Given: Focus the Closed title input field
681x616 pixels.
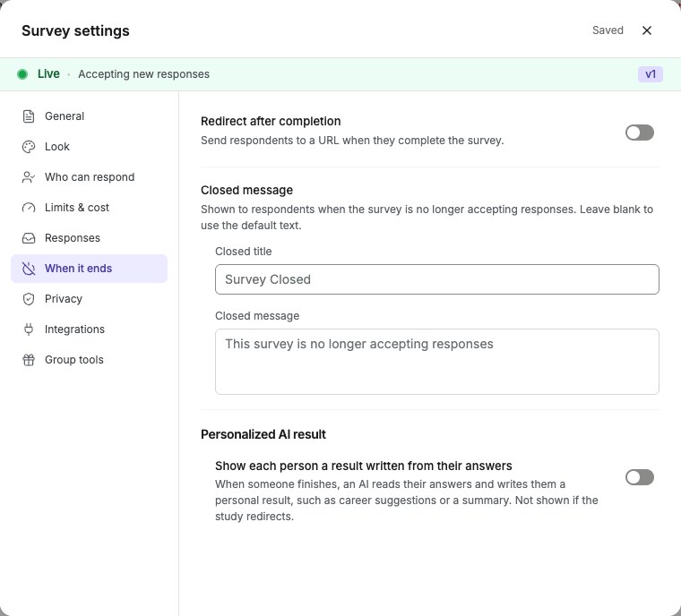Looking at the screenshot, I should coord(437,279).
